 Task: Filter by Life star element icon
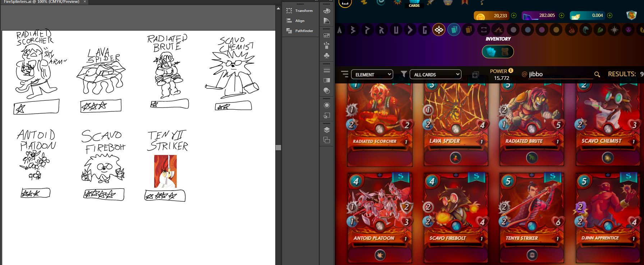tap(615, 30)
